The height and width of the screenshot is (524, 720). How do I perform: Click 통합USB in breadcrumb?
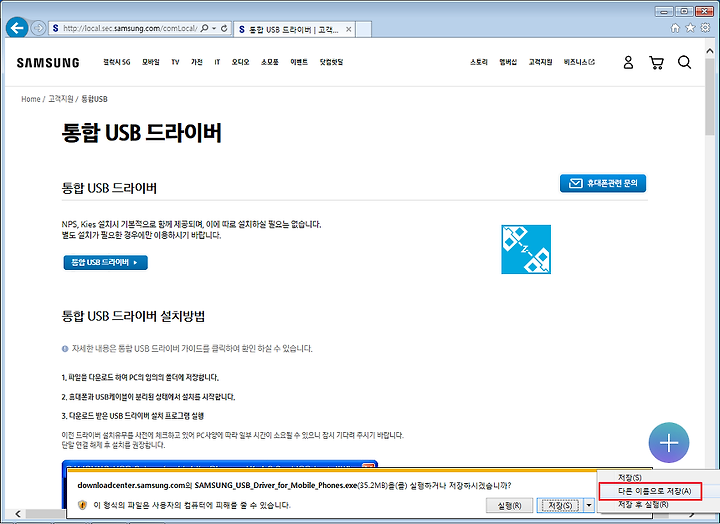[x=94, y=99]
